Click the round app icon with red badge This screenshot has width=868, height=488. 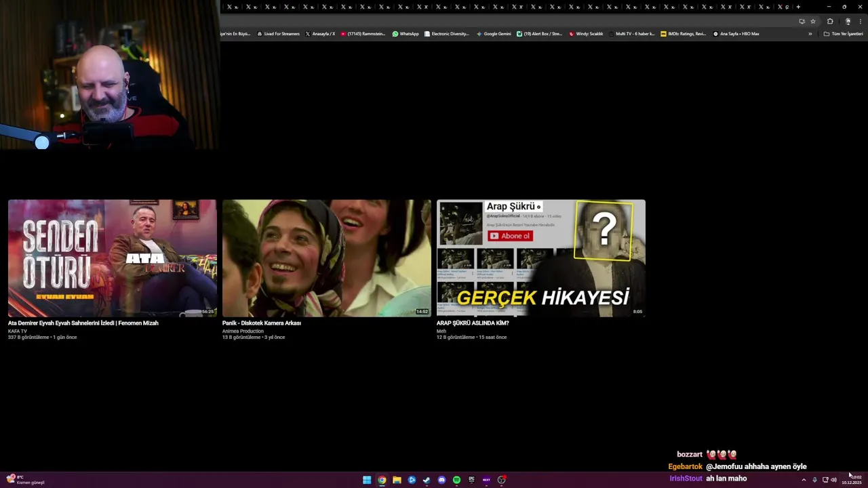[502, 480]
